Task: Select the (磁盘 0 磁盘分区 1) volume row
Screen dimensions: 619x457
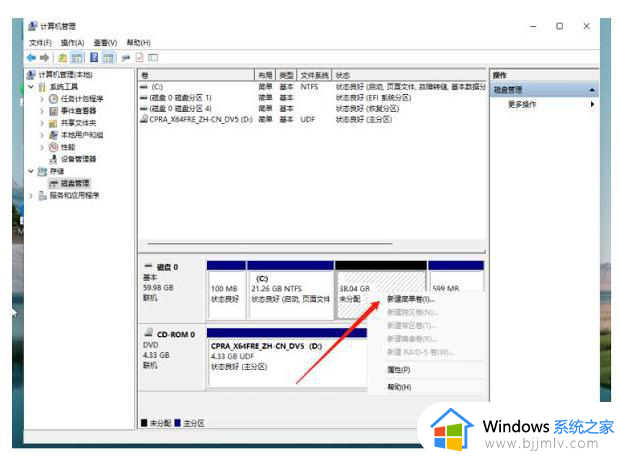Action: pos(312,97)
